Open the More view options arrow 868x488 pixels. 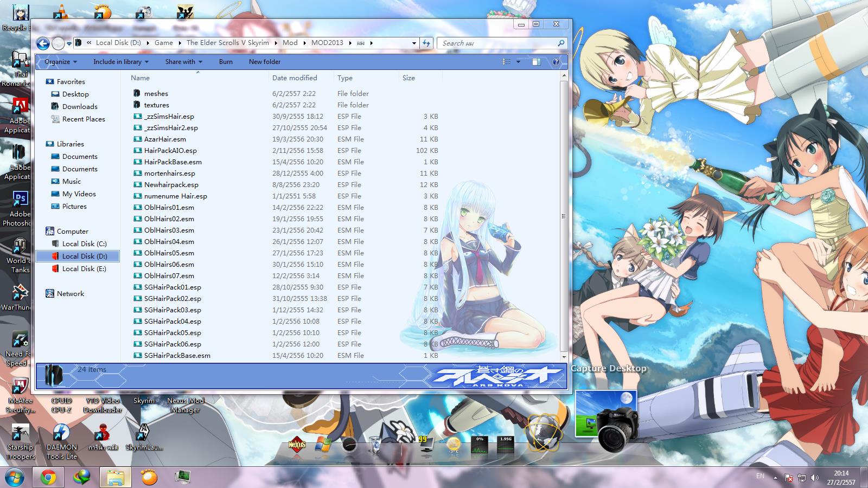coord(518,62)
